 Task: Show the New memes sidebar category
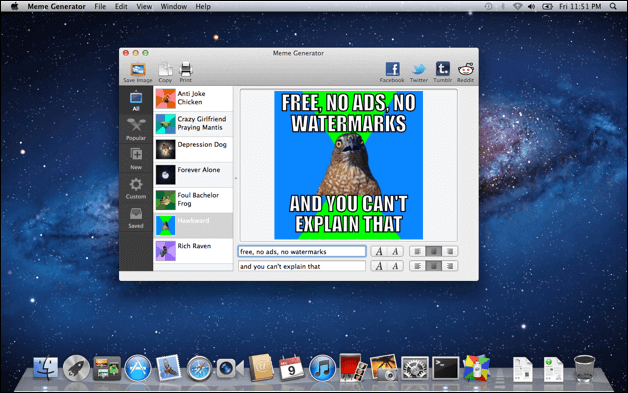coord(136,158)
